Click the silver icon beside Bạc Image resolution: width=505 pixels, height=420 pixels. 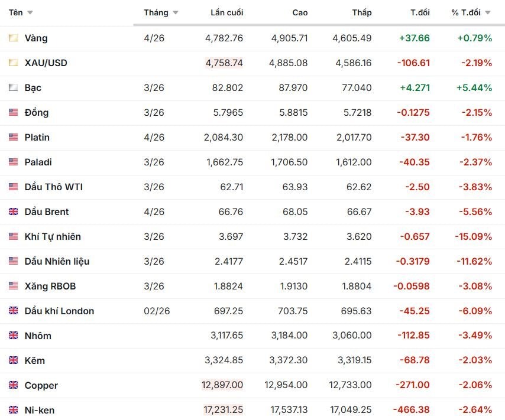(x=13, y=87)
